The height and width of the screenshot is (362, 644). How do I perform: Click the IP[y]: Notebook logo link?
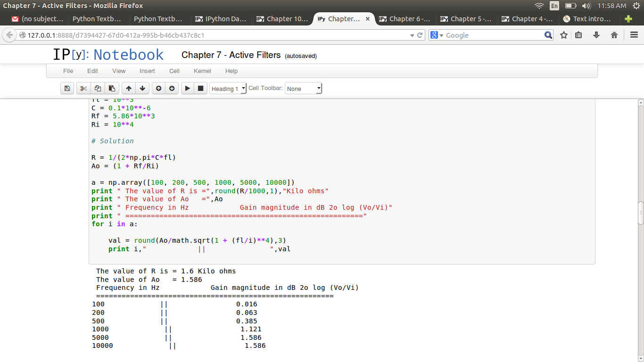click(108, 55)
